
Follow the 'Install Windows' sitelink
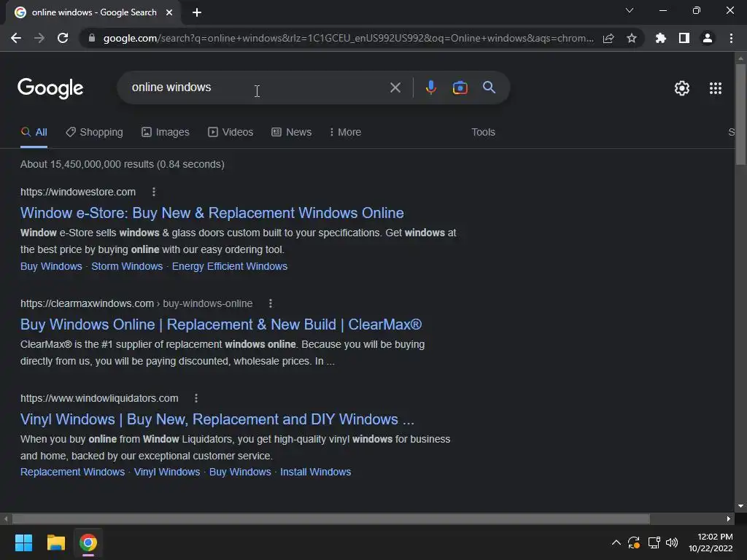[x=315, y=472]
